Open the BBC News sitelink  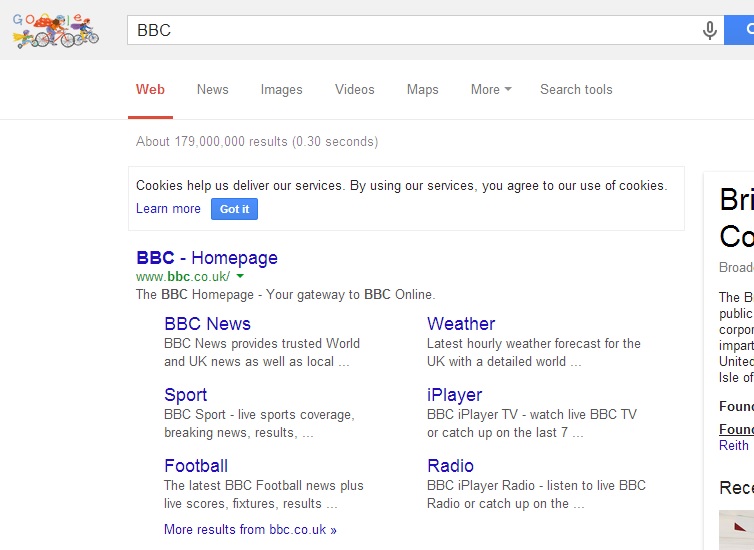tap(207, 324)
